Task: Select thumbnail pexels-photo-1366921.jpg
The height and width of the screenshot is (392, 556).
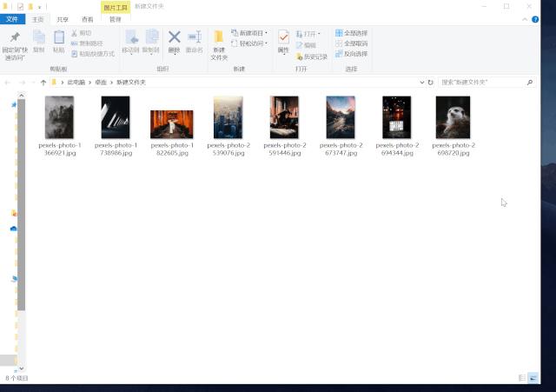Action: pos(59,117)
